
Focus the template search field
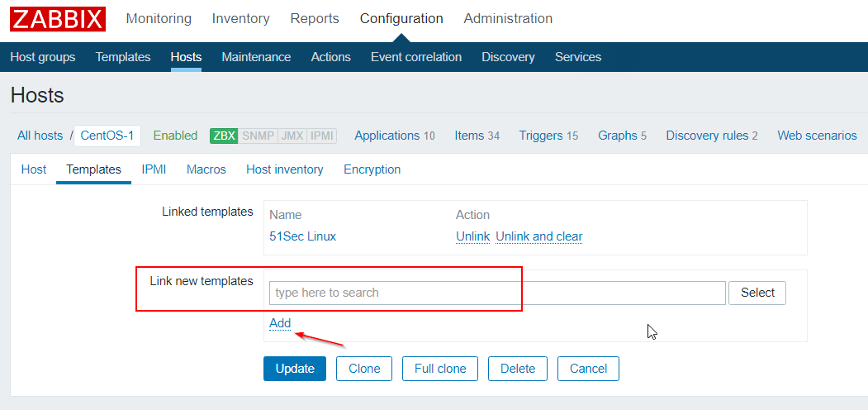[x=497, y=293]
